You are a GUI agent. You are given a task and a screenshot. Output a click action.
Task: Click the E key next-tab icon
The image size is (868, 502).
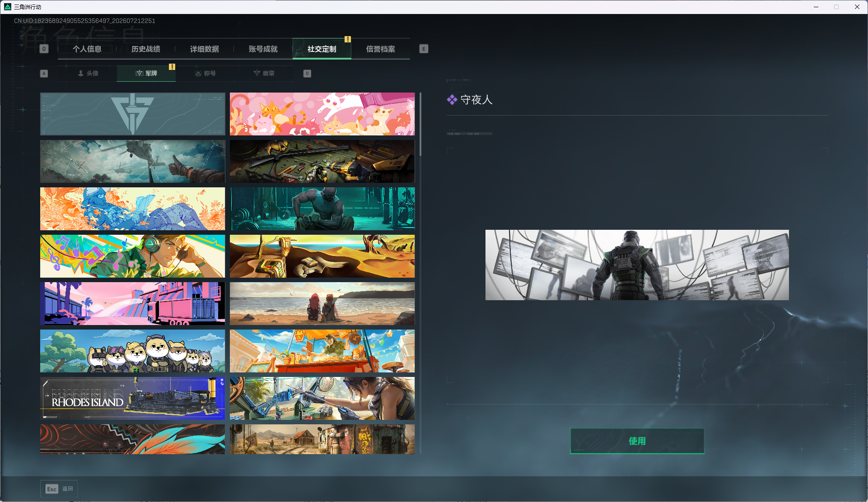424,49
